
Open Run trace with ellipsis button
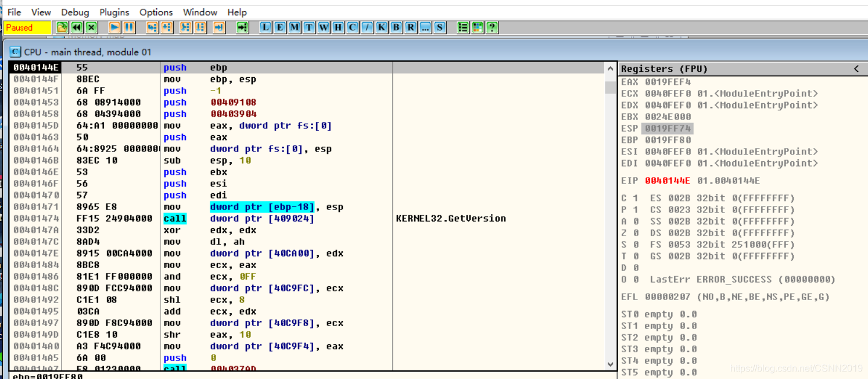point(426,27)
